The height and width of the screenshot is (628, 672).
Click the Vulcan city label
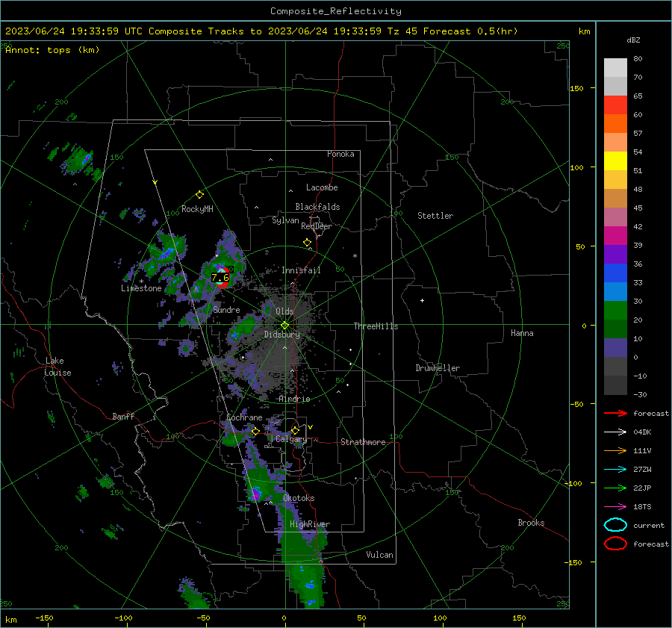[379, 555]
